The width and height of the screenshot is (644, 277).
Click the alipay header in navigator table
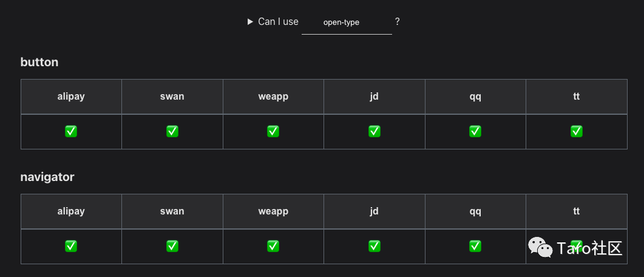[x=71, y=211]
